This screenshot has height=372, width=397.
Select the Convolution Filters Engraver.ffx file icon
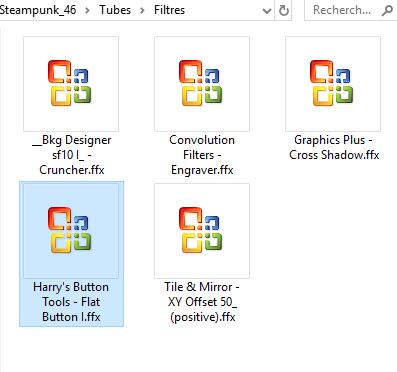click(202, 84)
